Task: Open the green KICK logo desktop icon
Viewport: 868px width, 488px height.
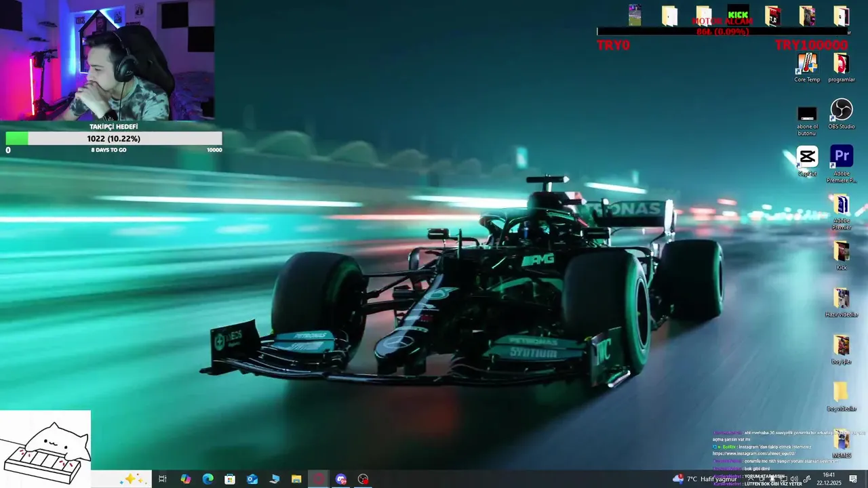Action: click(738, 15)
